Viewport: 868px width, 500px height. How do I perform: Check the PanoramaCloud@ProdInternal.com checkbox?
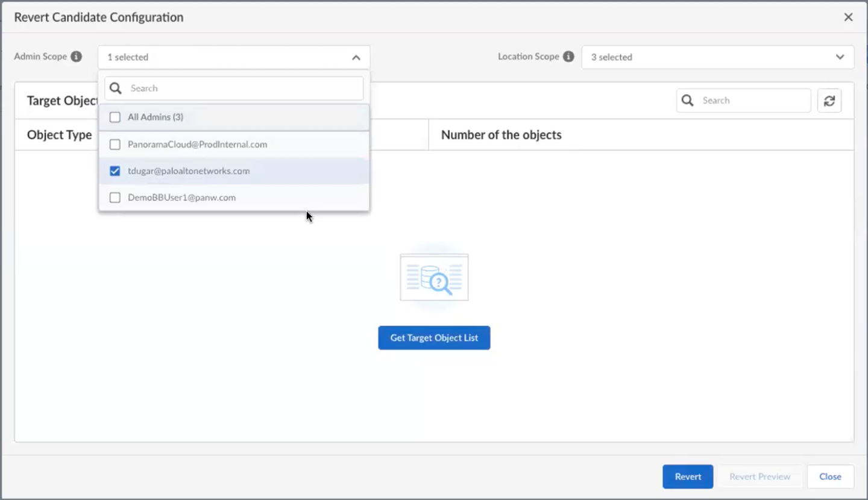tap(115, 145)
